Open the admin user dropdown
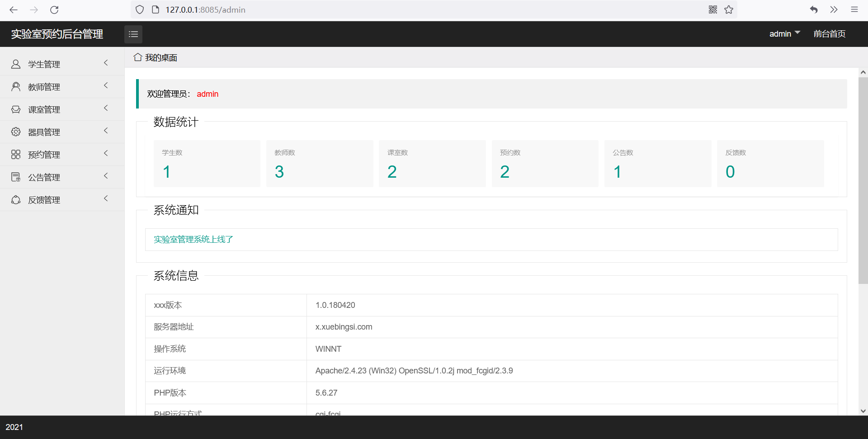Viewport: 868px width, 439px height. (x=785, y=34)
